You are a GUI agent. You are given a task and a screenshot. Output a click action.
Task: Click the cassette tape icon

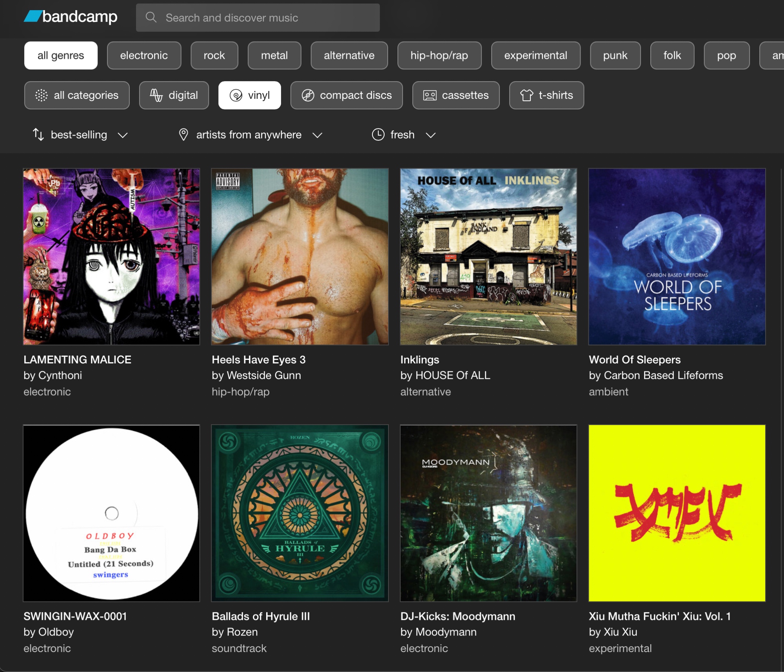430,95
